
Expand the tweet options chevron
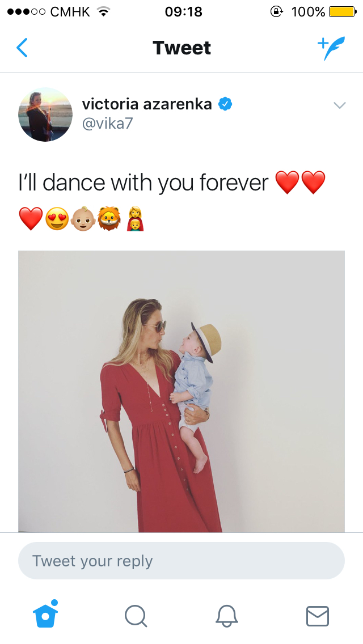click(340, 105)
